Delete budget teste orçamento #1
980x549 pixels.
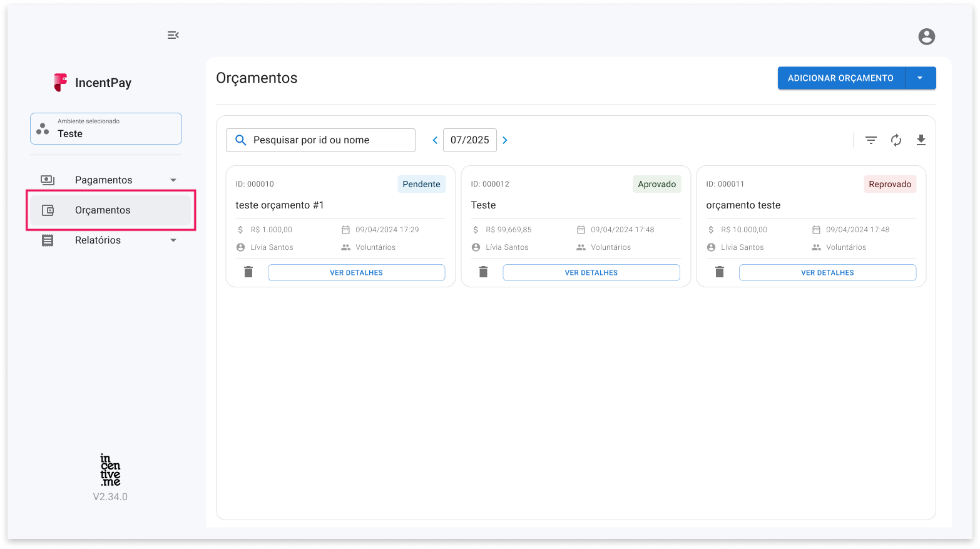click(x=248, y=272)
